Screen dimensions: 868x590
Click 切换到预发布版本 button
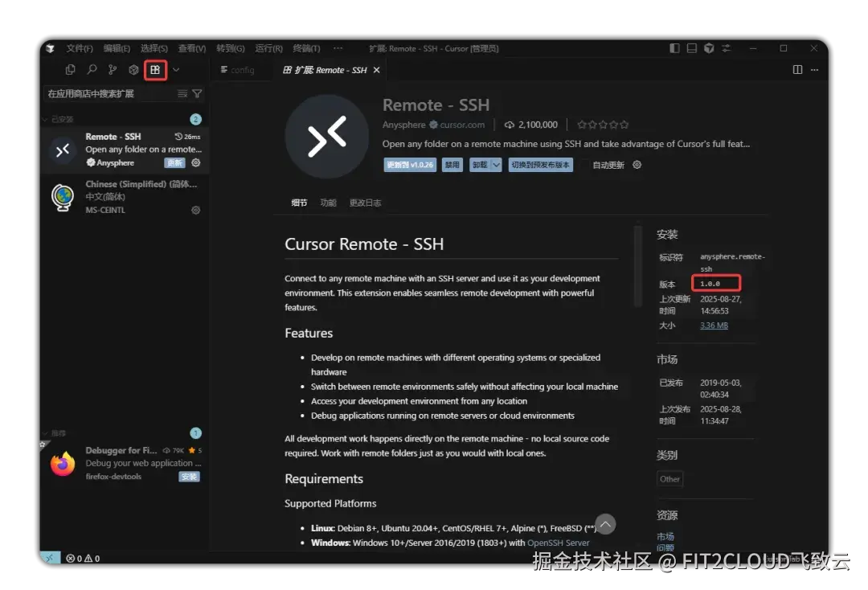point(540,165)
